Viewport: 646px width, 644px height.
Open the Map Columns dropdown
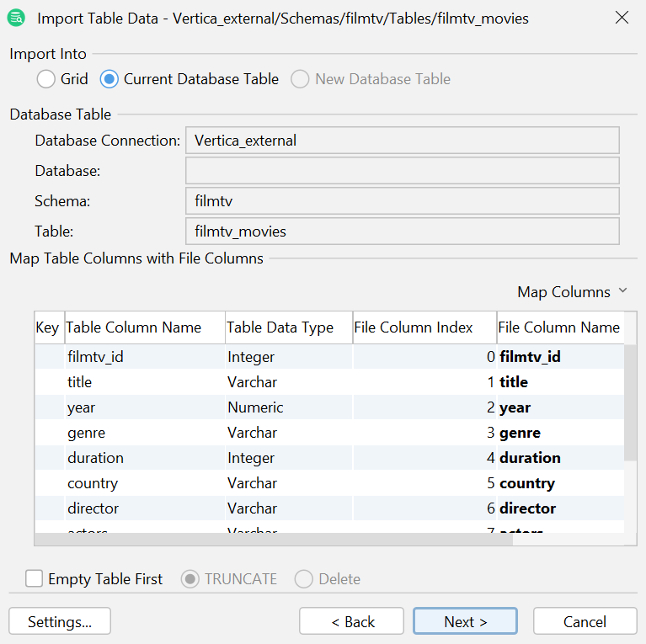point(572,292)
